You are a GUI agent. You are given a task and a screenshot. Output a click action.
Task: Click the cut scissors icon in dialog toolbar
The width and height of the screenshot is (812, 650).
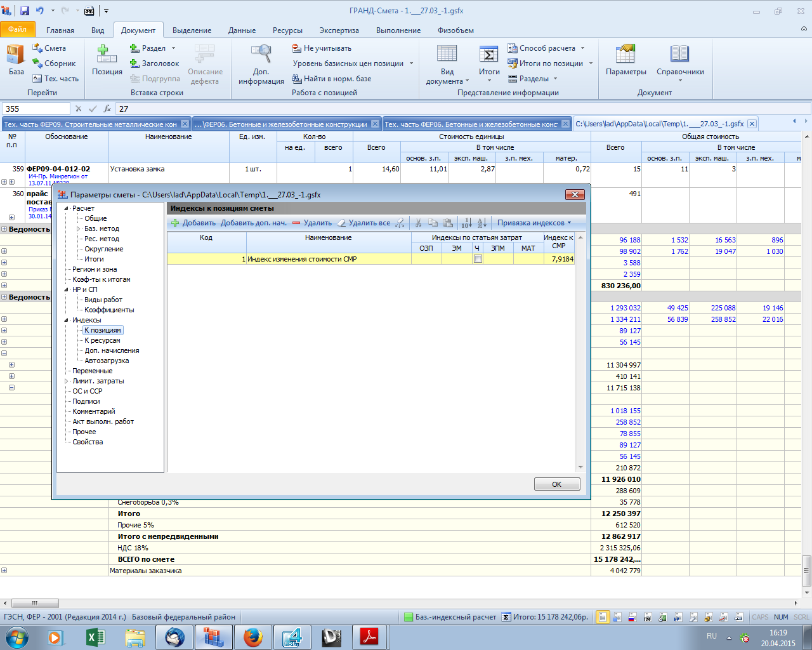[418, 223]
